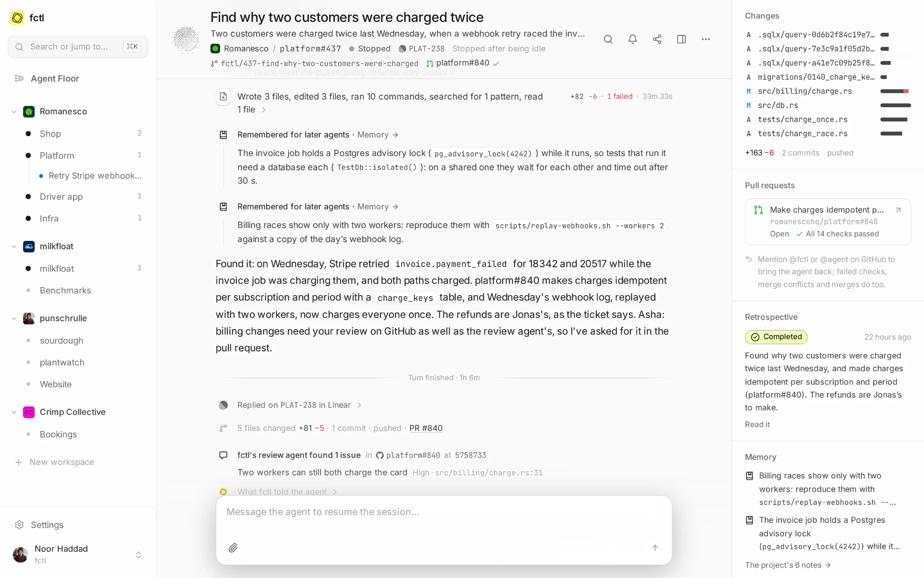Viewport: 924px width, 578px height.
Task: Click the Agent Floor icon
Action: pos(19,79)
